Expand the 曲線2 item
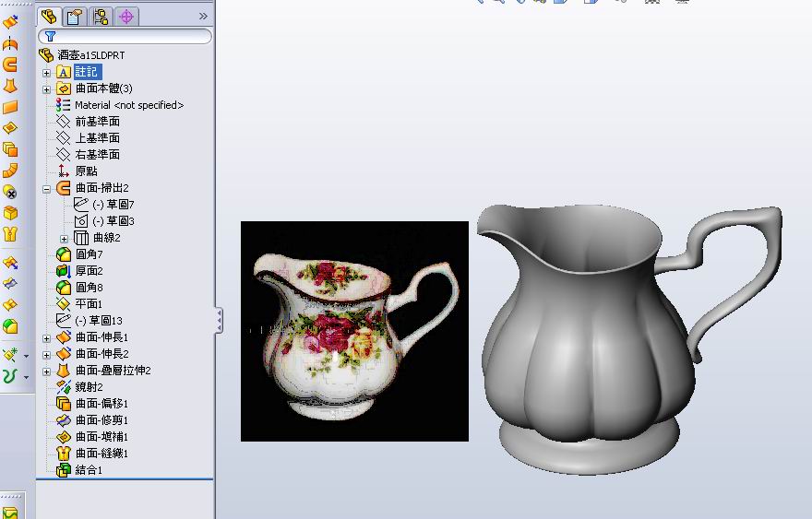Viewport: 812px width, 519px height. 64,239
